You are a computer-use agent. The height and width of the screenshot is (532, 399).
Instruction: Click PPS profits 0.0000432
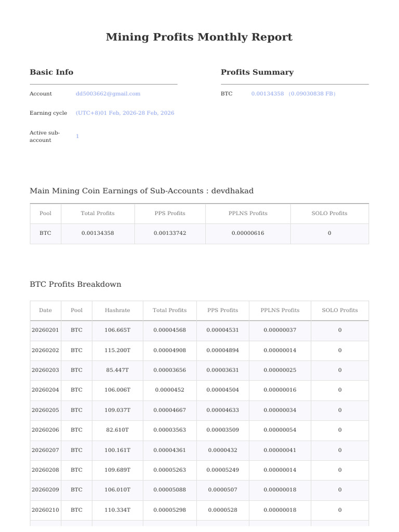coord(222,450)
